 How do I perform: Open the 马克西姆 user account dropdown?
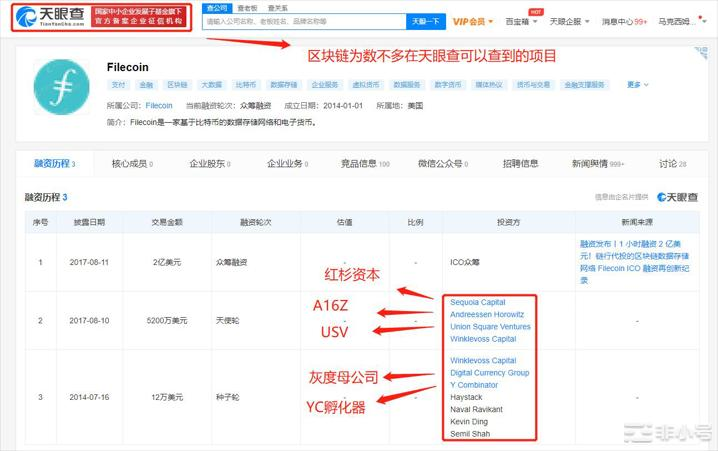[x=682, y=22]
